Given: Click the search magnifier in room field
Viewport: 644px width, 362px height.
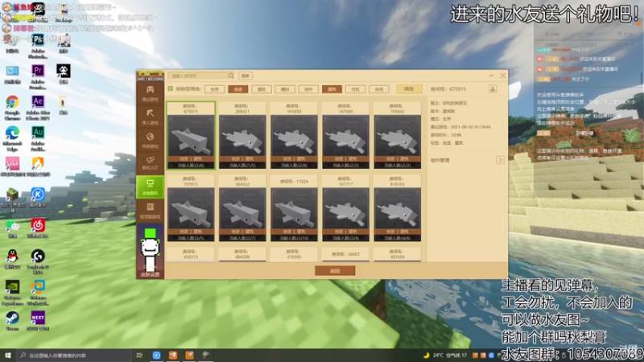Looking at the screenshot, I should pyautogui.click(x=231, y=76).
